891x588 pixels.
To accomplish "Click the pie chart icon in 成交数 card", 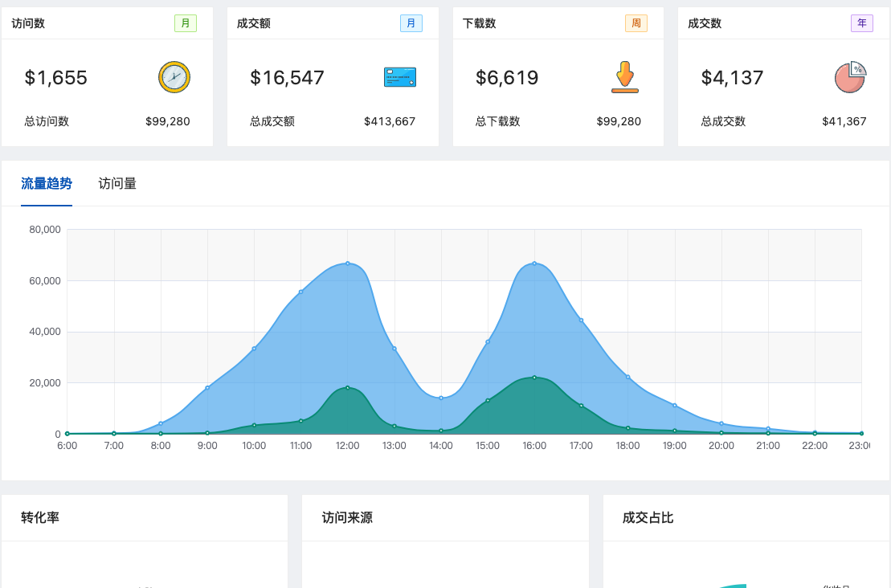I will [x=850, y=77].
